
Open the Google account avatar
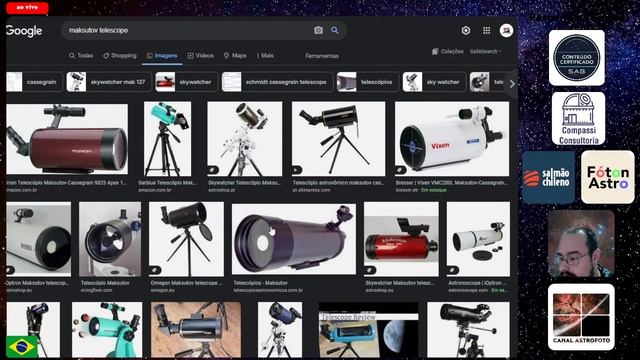[x=506, y=30]
